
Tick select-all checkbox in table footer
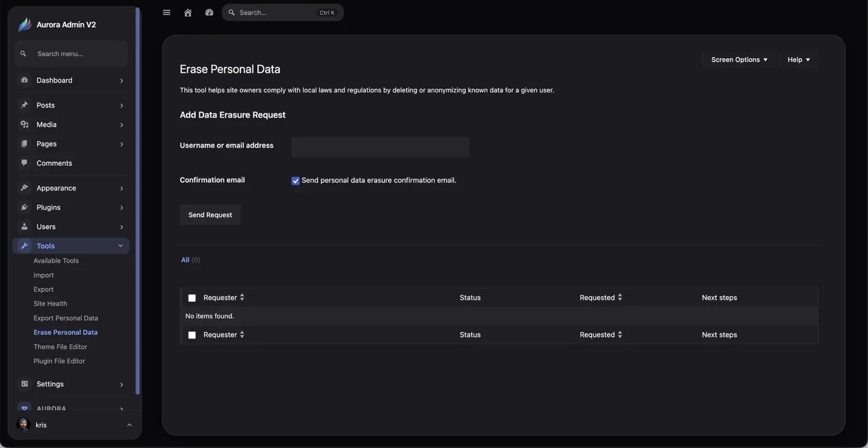[192, 335]
